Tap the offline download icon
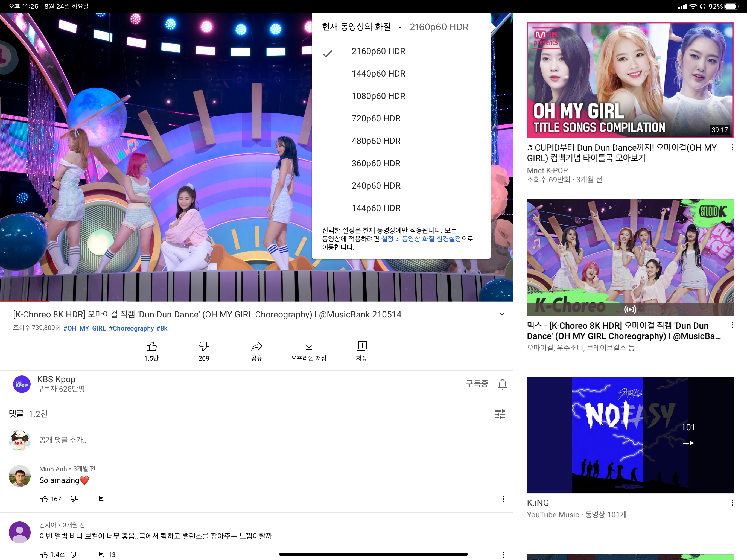The height and width of the screenshot is (560, 747). point(309,346)
